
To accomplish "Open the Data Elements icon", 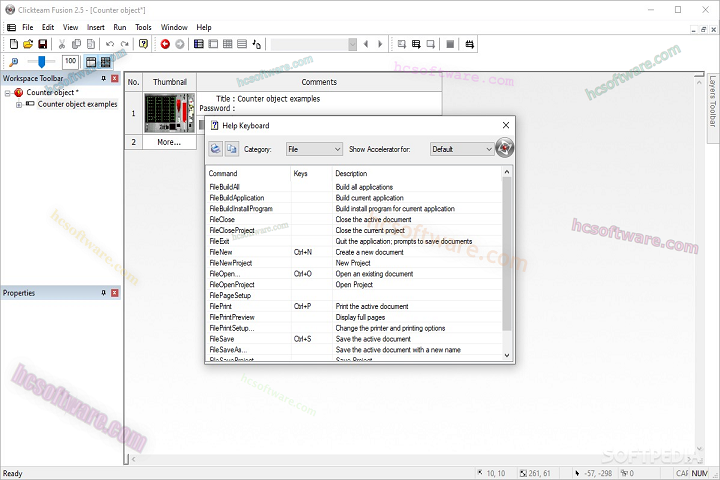I will tap(257, 44).
